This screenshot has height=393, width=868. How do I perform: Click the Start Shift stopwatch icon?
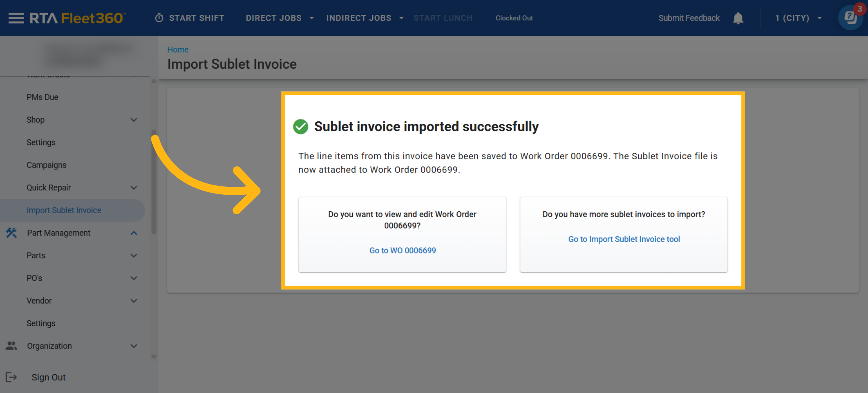tap(159, 18)
